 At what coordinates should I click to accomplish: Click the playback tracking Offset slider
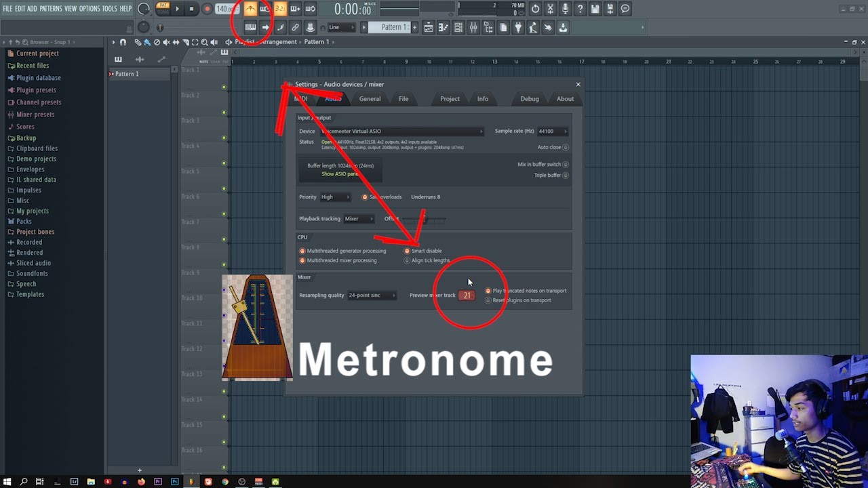(x=425, y=219)
